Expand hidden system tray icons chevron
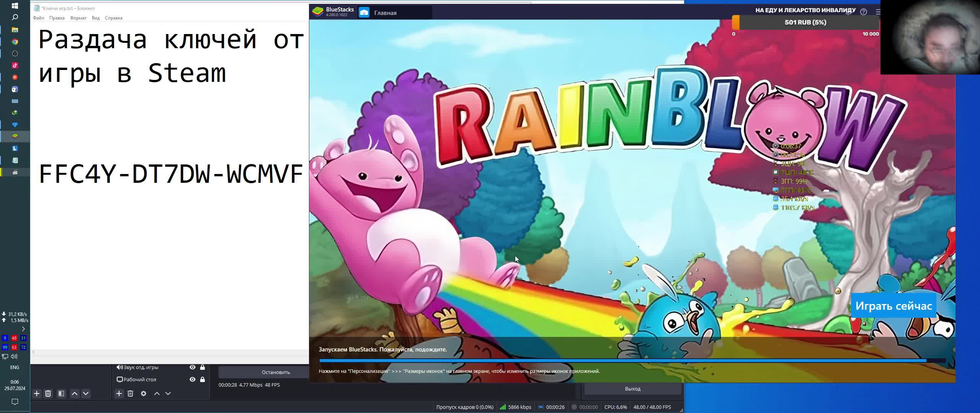Image resolution: width=980 pixels, height=413 pixels. point(23,329)
